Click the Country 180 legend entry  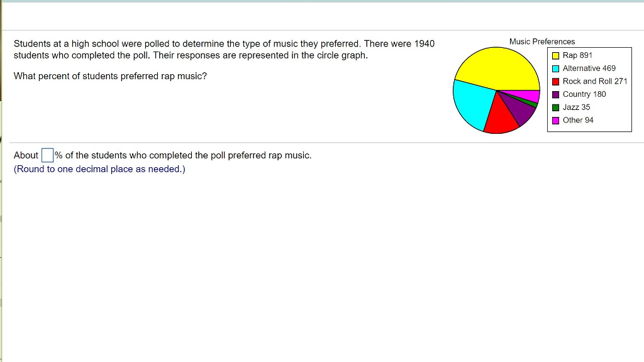click(583, 94)
